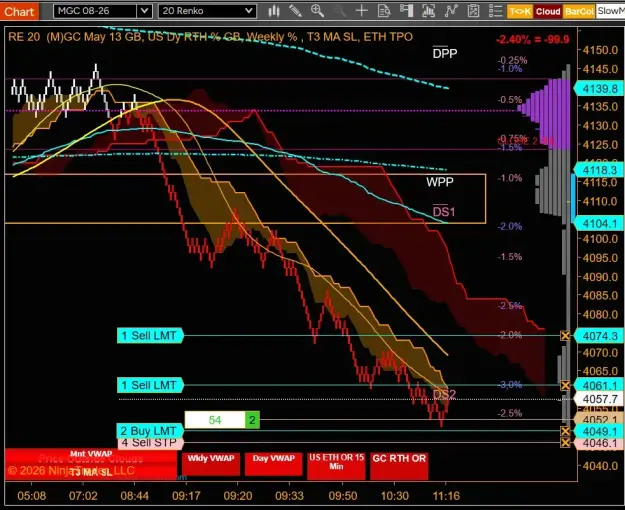Select the 1 Sell LMT order at 4061.1
This screenshot has height=510, width=625.
click(150, 385)
